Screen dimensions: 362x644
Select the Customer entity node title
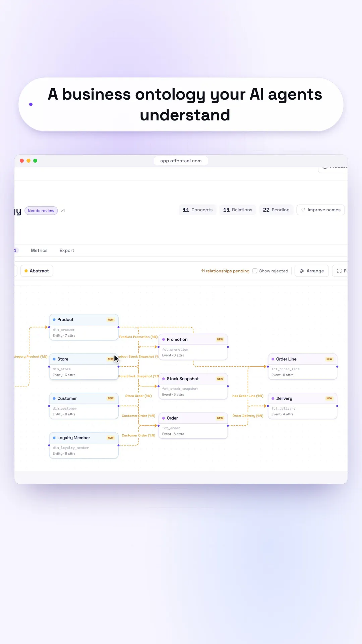point(67,398)
